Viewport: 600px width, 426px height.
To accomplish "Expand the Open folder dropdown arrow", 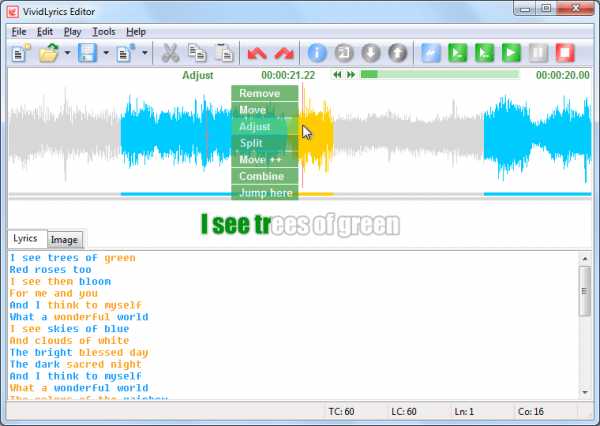I will [x=67, y=53].
